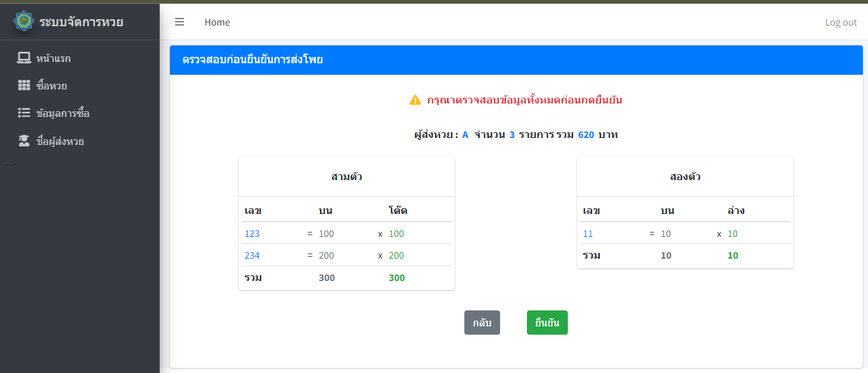This screenshot has width=868, height=373.
Task: Toggle the hamburger sidebar menu
Action: (179, 22)
